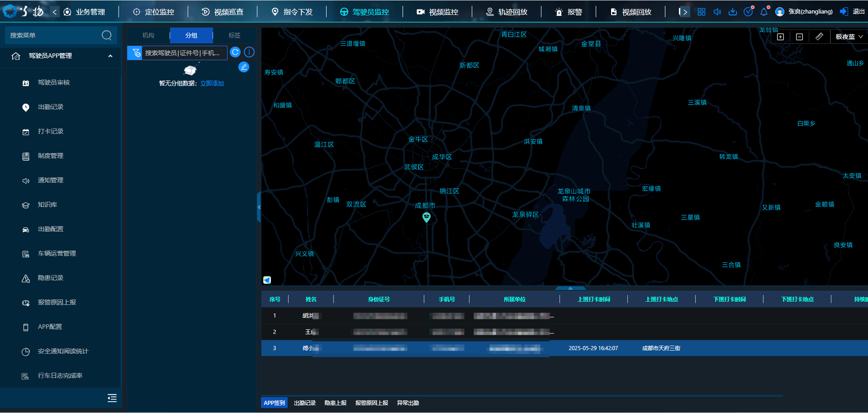Collapse the 驾驶员APP管理 menu section
This screenshot has height=413, width=868.
tap(110, 56)
